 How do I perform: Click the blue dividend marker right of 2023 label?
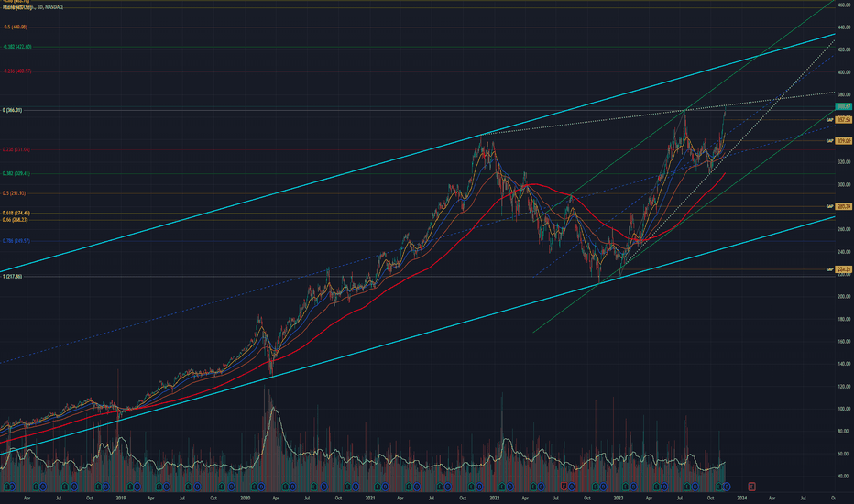633,486
